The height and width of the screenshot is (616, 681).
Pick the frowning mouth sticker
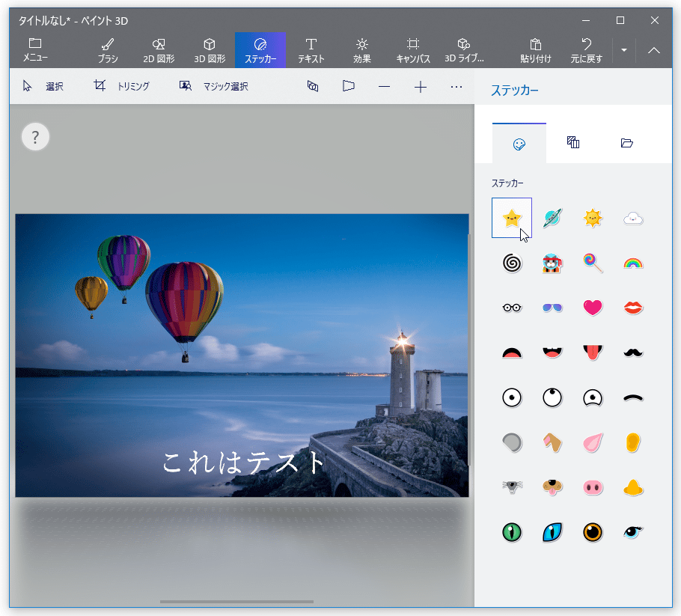click(512, 353)
